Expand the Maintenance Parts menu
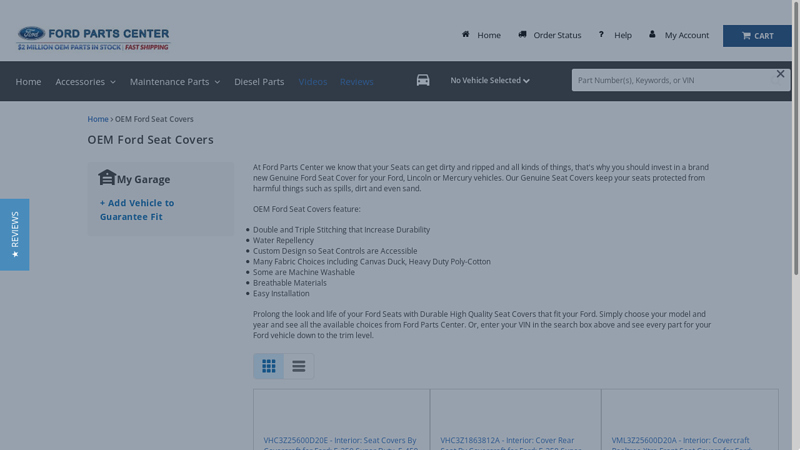 tap(174, 82)
